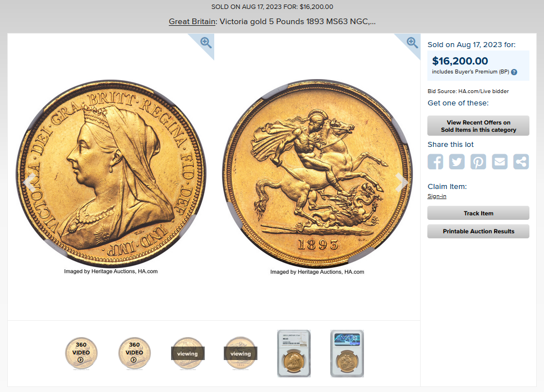Go to previous image with left arrow
The image size is (544, 392).
pyautogui.click(x=29, y=181)
